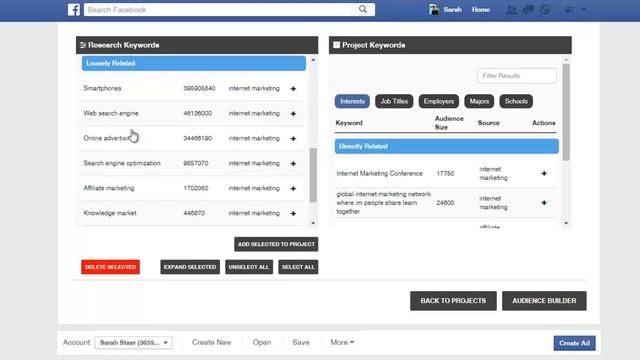Collapse the Directly Related section
The height and width of the screenshot is (360, 640).
[447, 146]
